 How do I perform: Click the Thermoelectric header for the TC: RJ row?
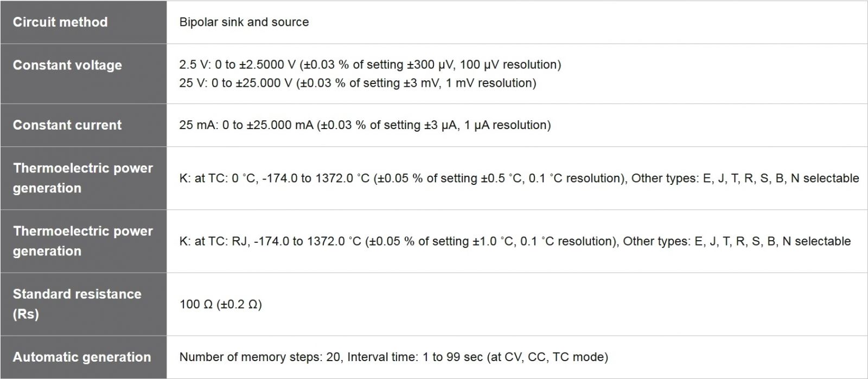pos(82,241)
